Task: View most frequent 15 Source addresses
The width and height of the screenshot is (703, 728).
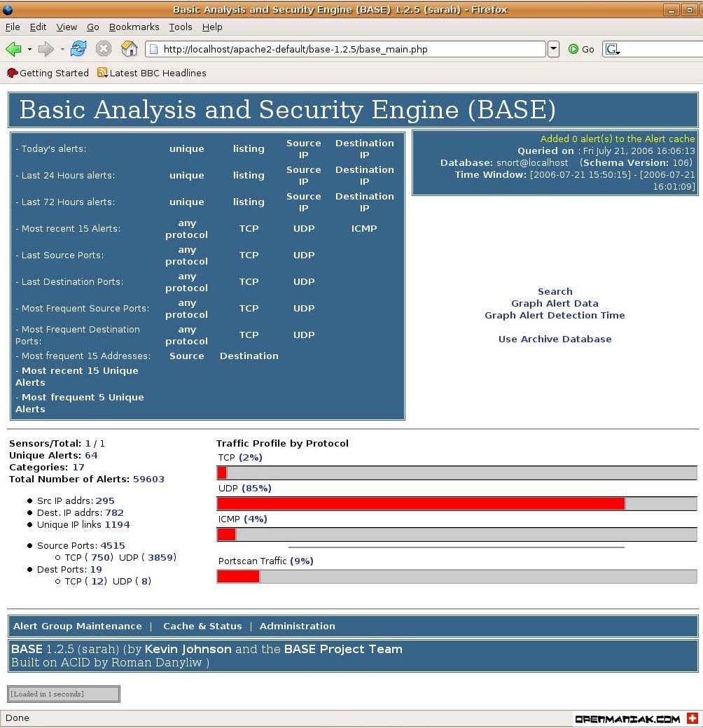Action: (187, 356)
